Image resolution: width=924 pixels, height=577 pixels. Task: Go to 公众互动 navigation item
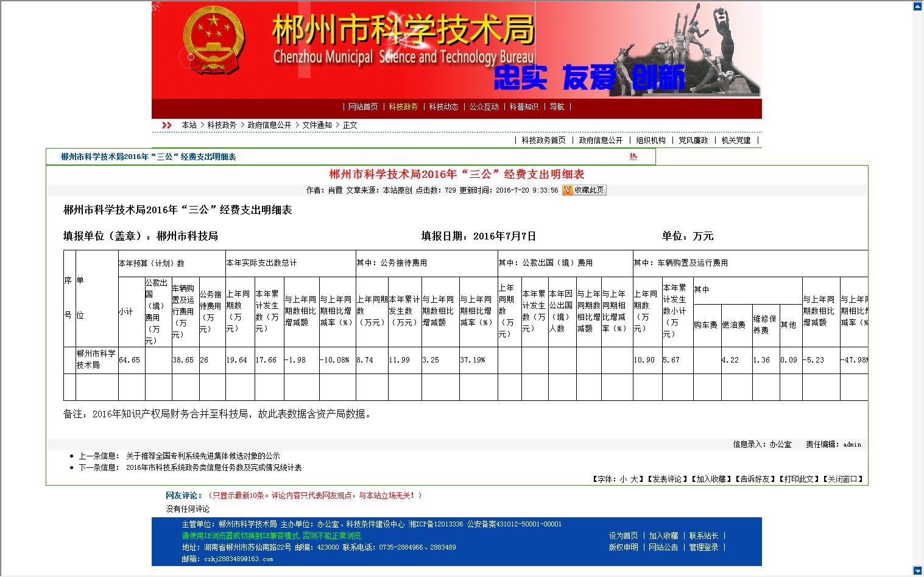click(x=484, y=107)
